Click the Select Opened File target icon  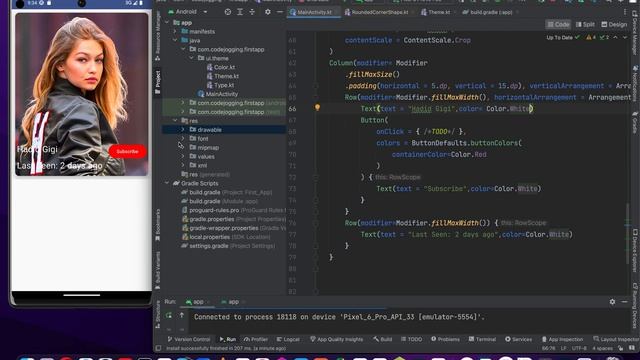(x=228, y=12)
